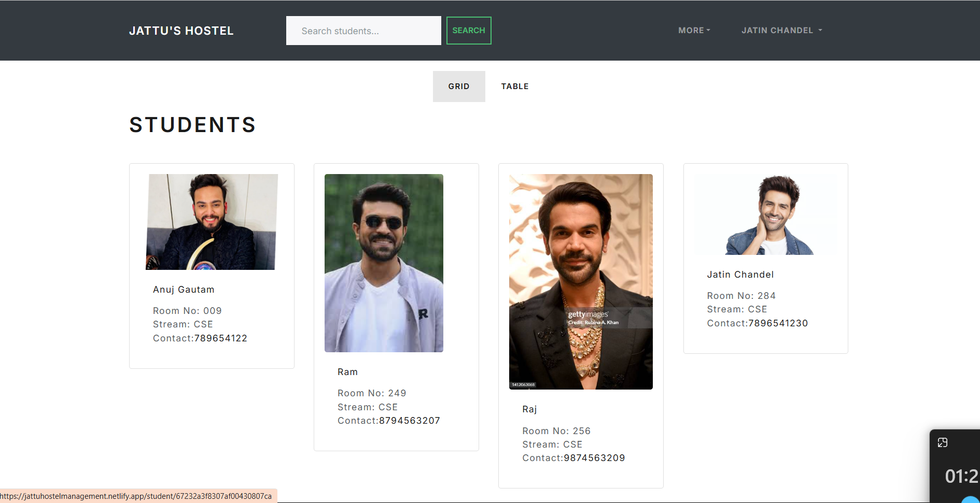
Task: Click Anuj Gautam's contact number
Action: [220, 338]
